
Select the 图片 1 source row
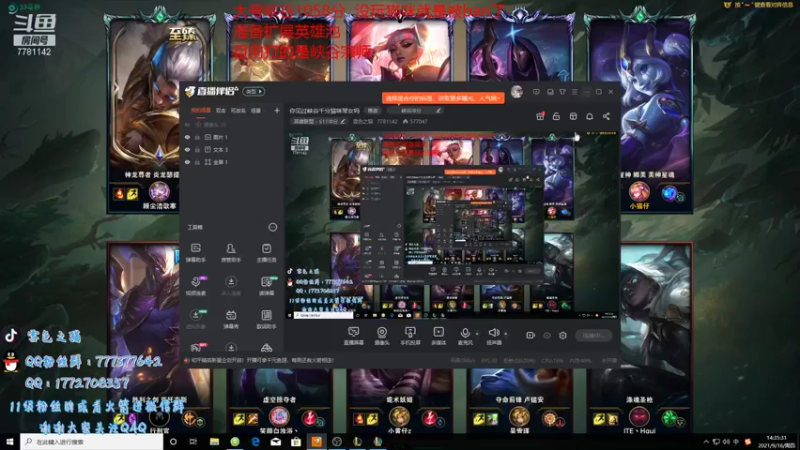click(233, 137)
